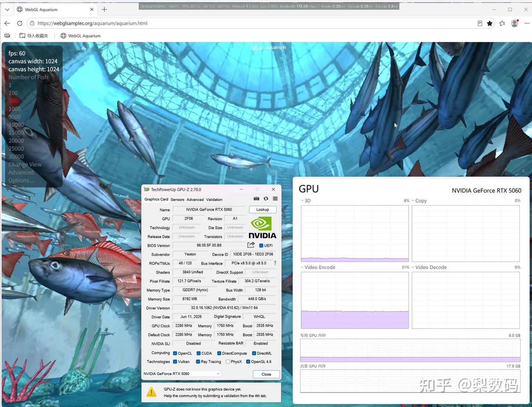
Task: Reload the aquarium page
Action: coord(20,23)
